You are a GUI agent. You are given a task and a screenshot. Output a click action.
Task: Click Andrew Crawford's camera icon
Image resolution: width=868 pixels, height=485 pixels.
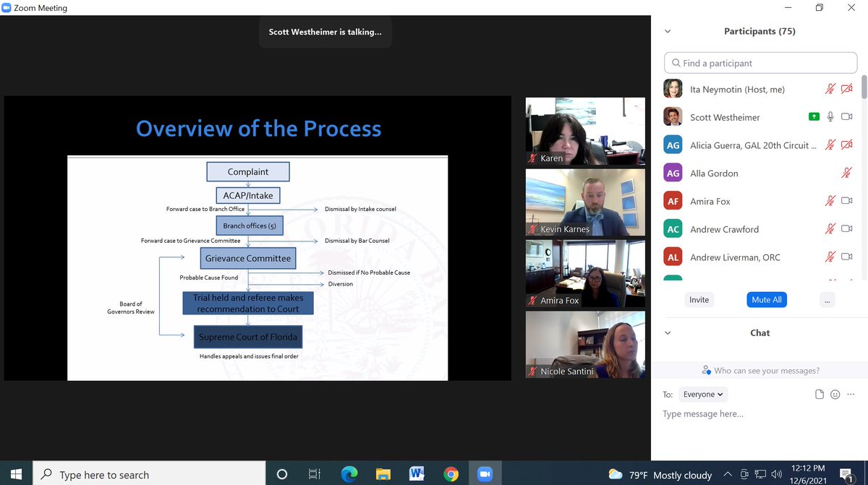point(847,229)
